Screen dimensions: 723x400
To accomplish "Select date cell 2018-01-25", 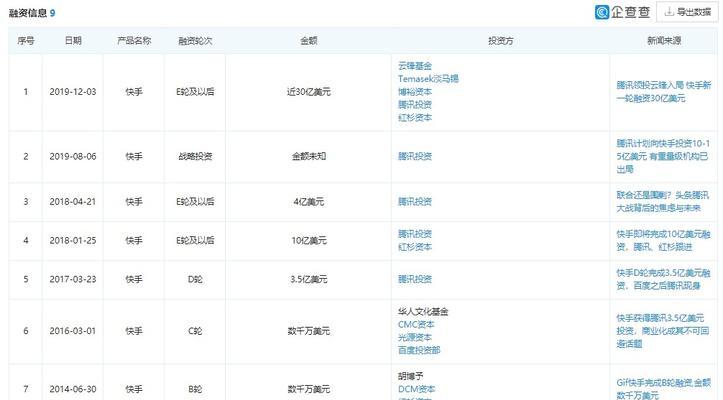I will [x=73, y=240].
